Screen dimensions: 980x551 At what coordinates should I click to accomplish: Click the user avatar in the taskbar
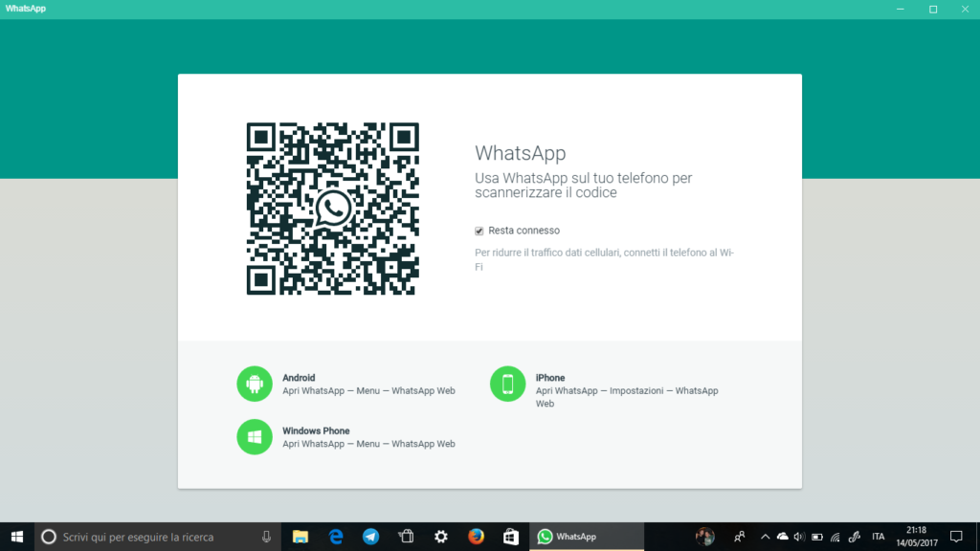click(705, 537)
